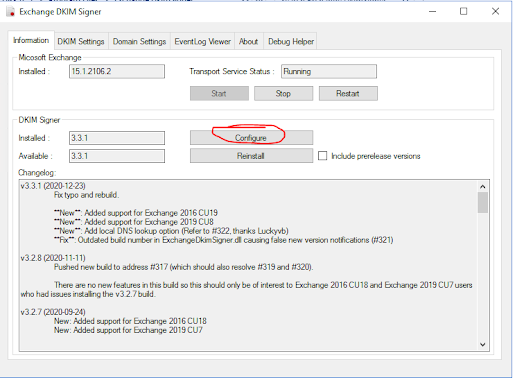Screen dimensions: 515x378
Task: Minimize the Exchange DKIM Signer window
Action: (433, 11)
